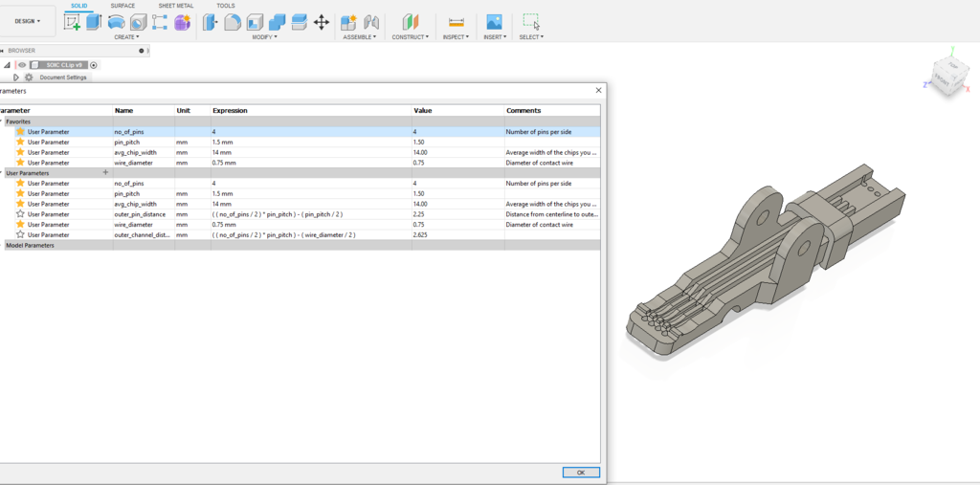Click the Measure icon under Inspect

(x=456, y=22)
